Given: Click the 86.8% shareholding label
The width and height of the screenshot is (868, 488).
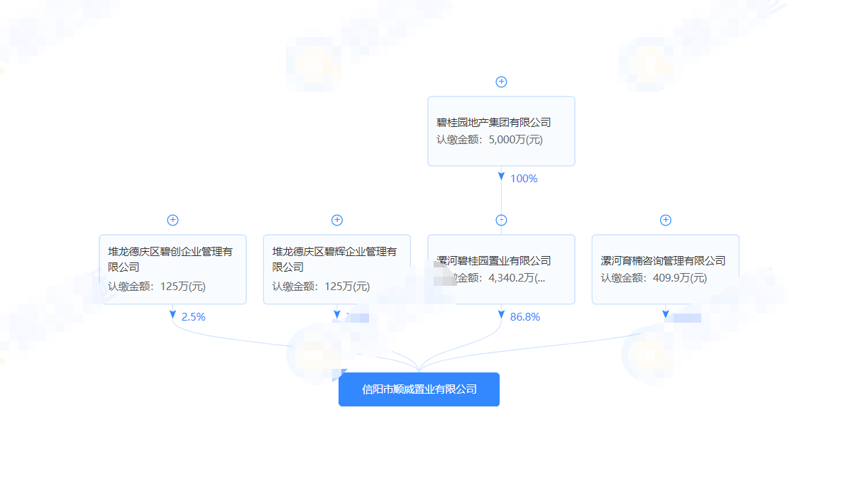Looking at the screenshot, I should coord(525,317).
